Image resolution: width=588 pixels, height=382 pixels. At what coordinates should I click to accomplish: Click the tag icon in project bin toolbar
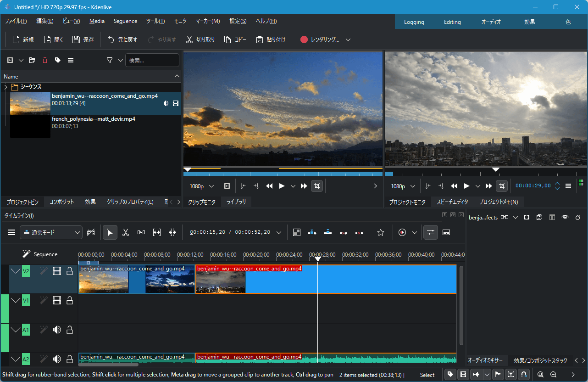pyautogui.click(x=57, y=60)
